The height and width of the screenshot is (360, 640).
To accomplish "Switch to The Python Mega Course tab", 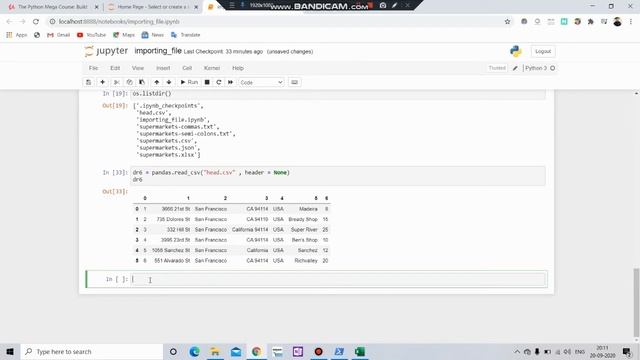I will coord(53,7).
